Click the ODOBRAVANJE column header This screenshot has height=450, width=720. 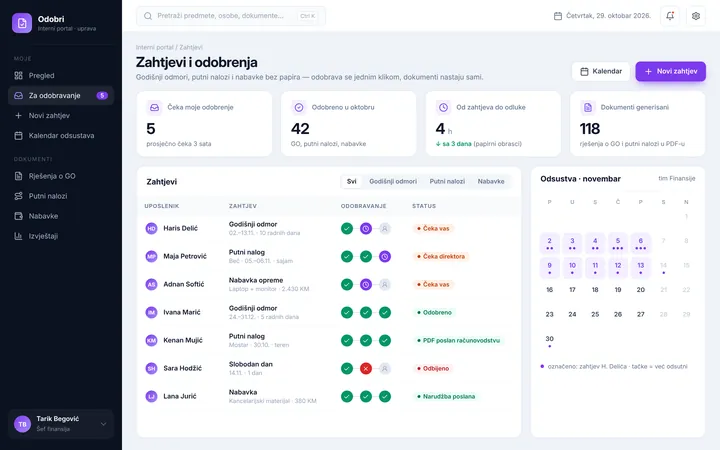point(363,206)
